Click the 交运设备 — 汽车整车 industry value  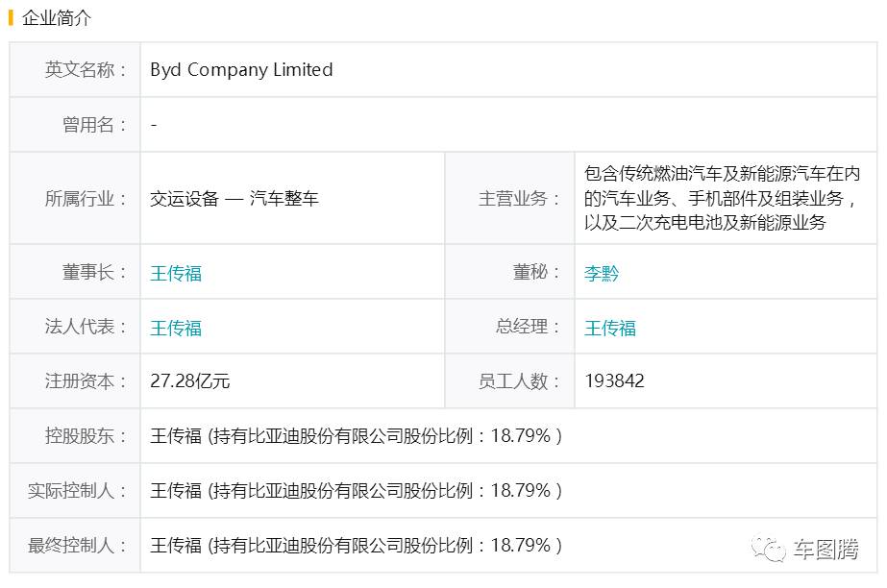click(234, 199)
